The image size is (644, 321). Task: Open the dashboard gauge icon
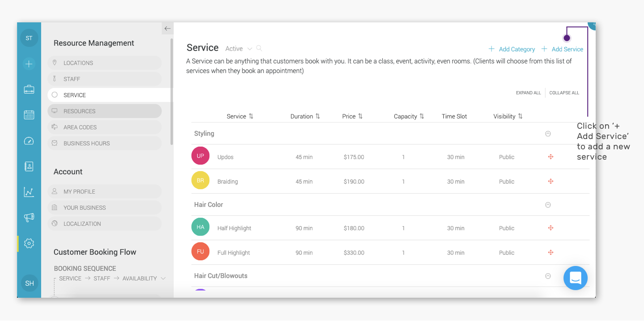(x=29, y=141)
